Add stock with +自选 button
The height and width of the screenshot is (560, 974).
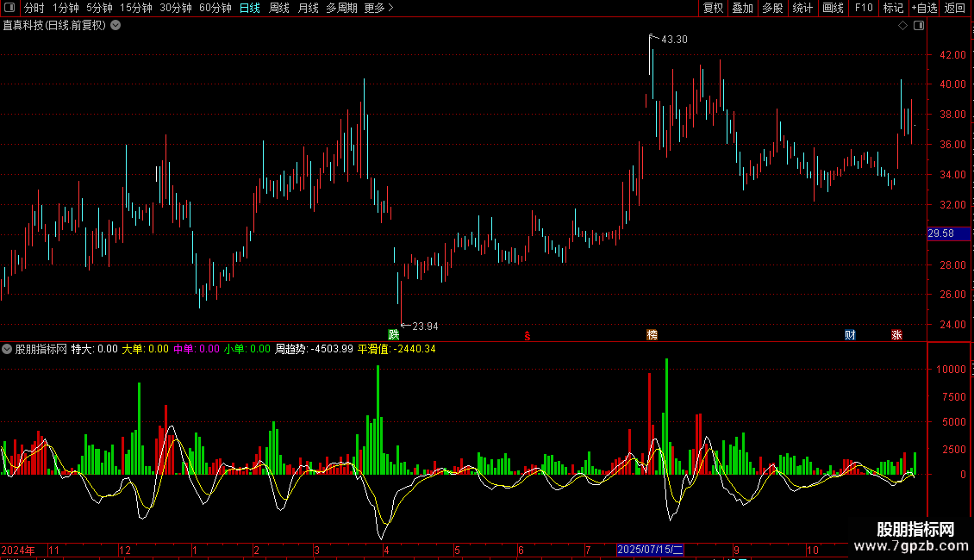[924, 8]
